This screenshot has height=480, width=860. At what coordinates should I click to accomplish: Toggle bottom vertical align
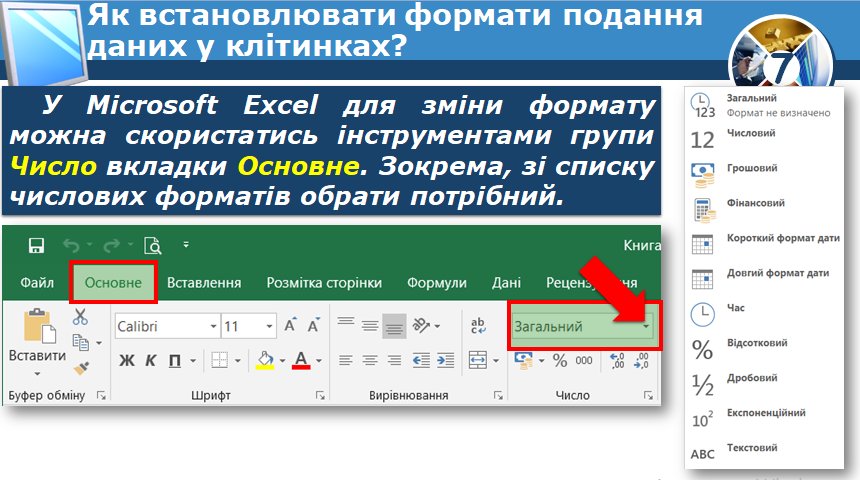pos(394,326)
